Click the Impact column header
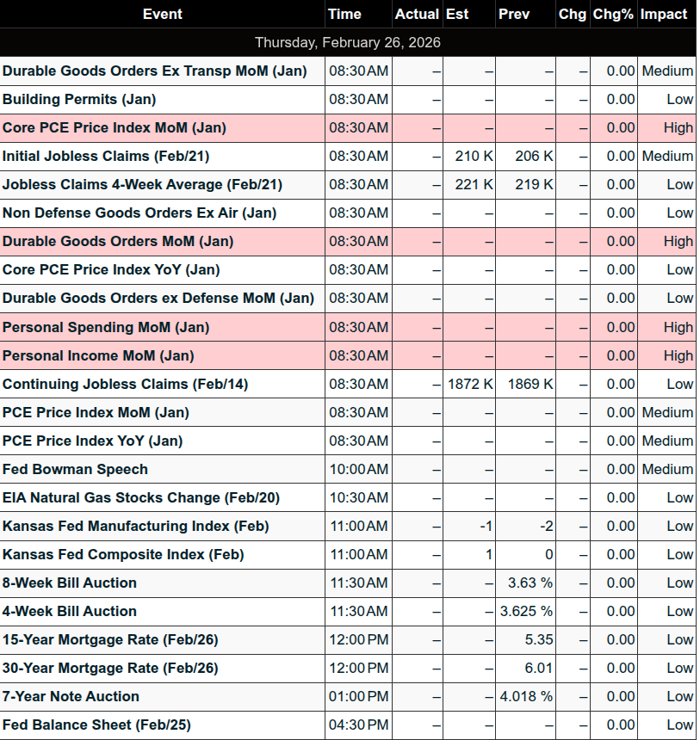 pyautogui.click(x=664, y=14)
